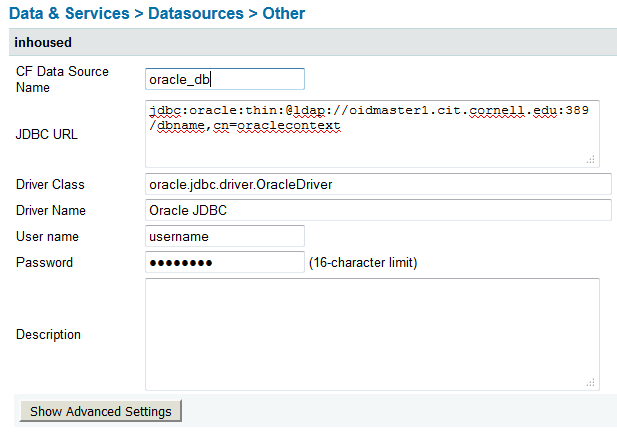617x433 pixels.
Task: Click the 'Driver Name' label
Action: coord(51,210)
